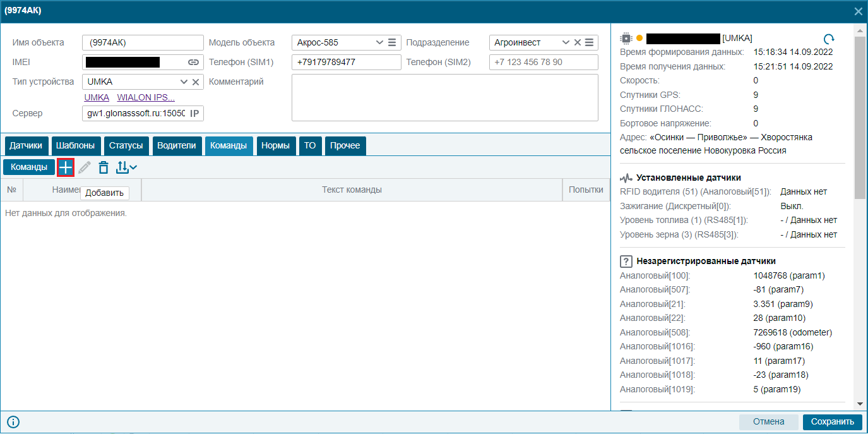Expand the Подразделение dropdown arrow

click(x=566, y=42)
